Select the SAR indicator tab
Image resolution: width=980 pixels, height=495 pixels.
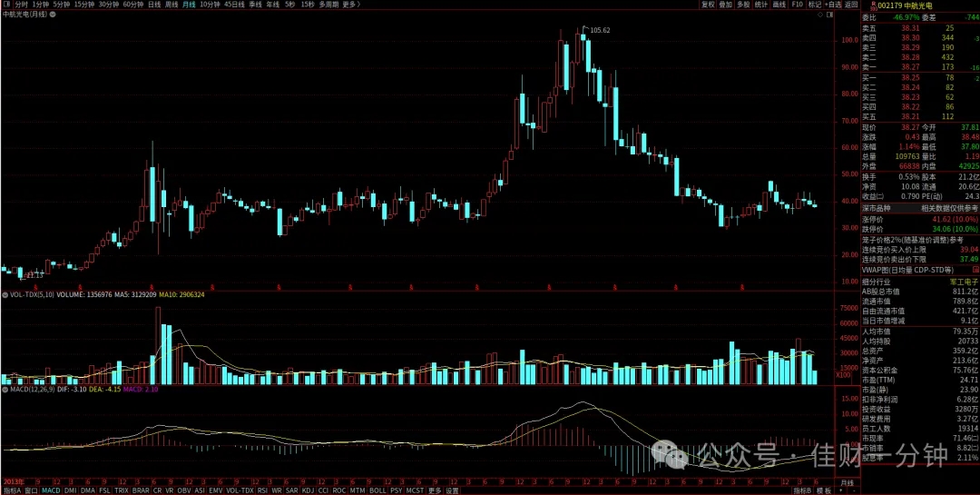292,490
